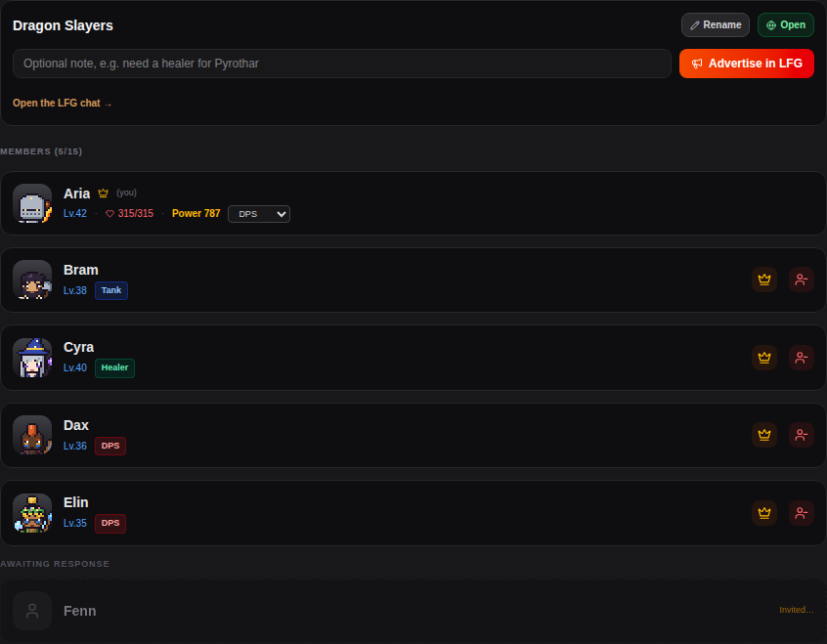827x644 pixels.
Task: Click Cyra's Lv.40 level text
Action: (75, 367)
